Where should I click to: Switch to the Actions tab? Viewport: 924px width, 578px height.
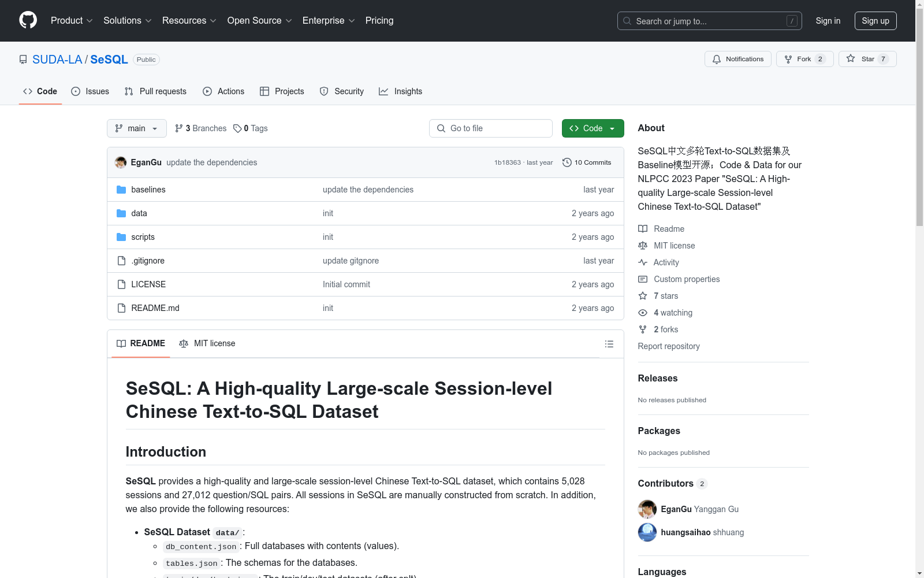point(223,91)
